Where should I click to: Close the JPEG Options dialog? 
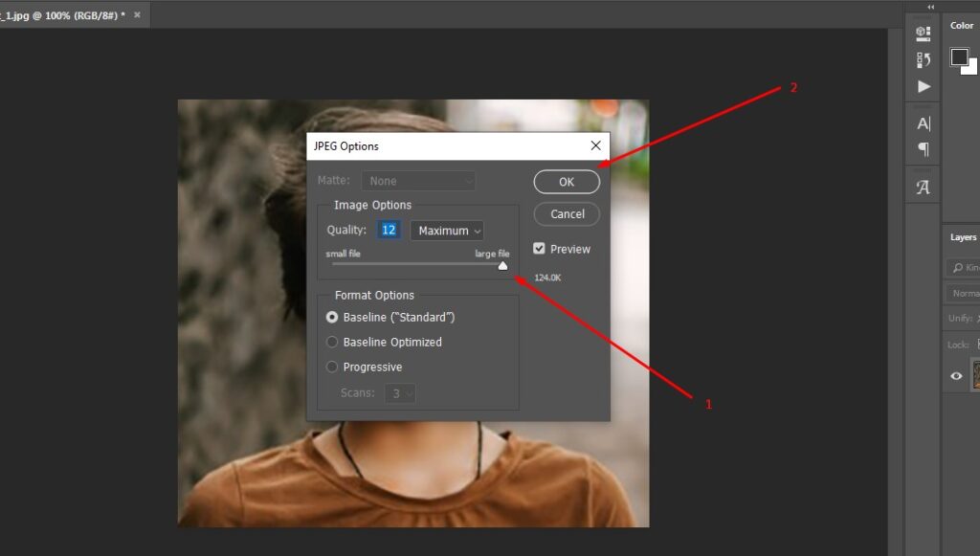pos(595,145)
